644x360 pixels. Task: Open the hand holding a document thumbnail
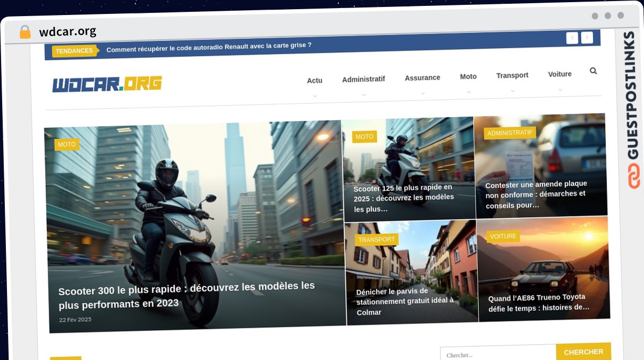(540, 166)
